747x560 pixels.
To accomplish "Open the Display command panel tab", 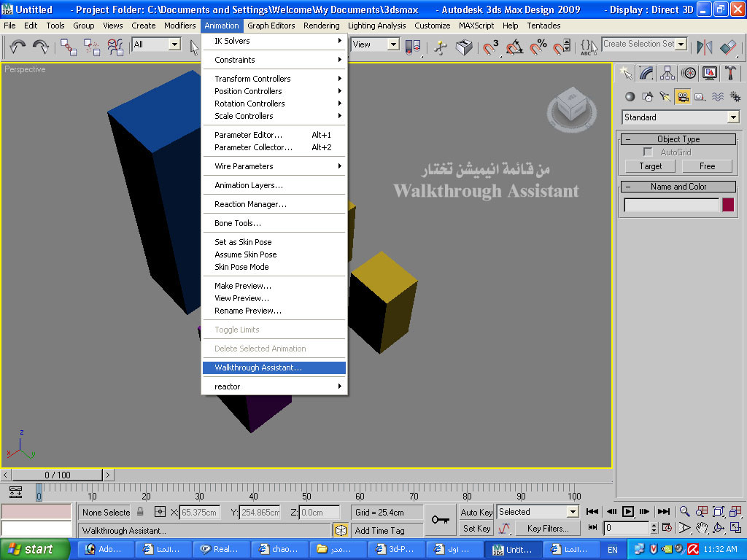I will [x=710, y=73].
